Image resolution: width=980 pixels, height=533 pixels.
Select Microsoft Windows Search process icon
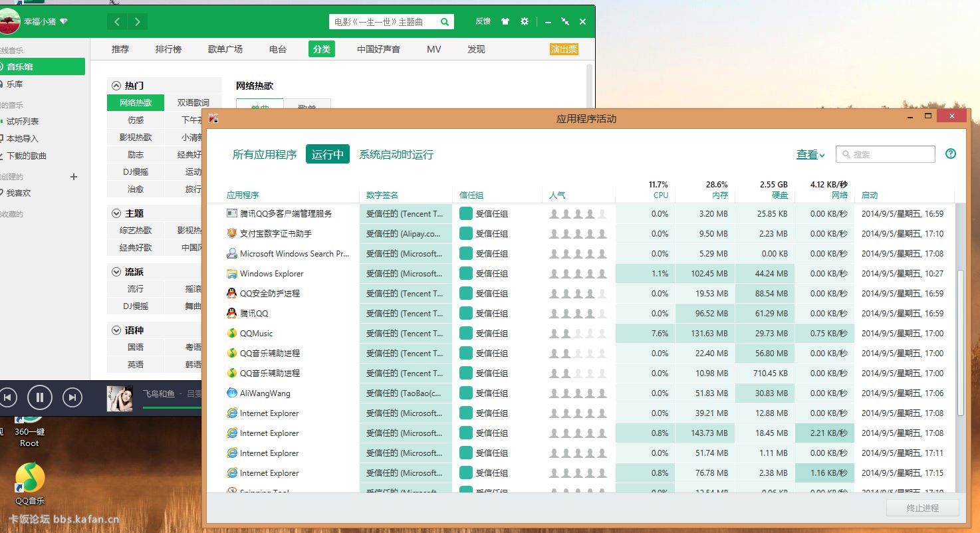point(232,253)
